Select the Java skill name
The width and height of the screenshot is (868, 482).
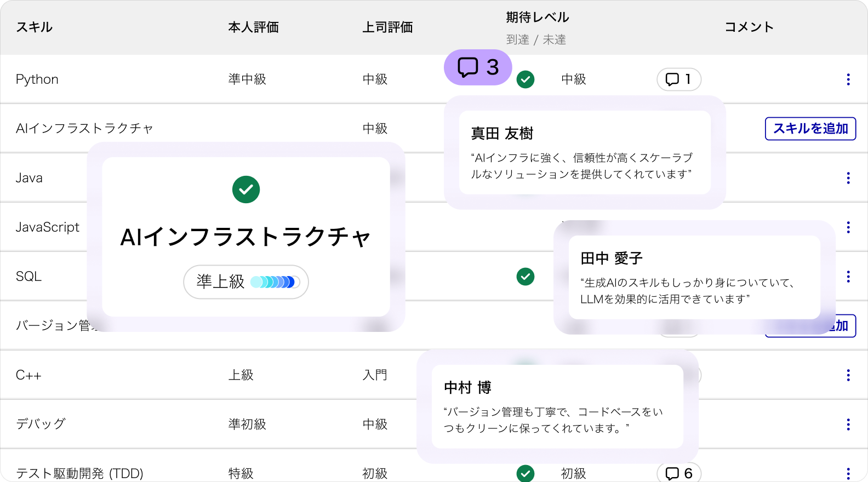tap(29, 178)
